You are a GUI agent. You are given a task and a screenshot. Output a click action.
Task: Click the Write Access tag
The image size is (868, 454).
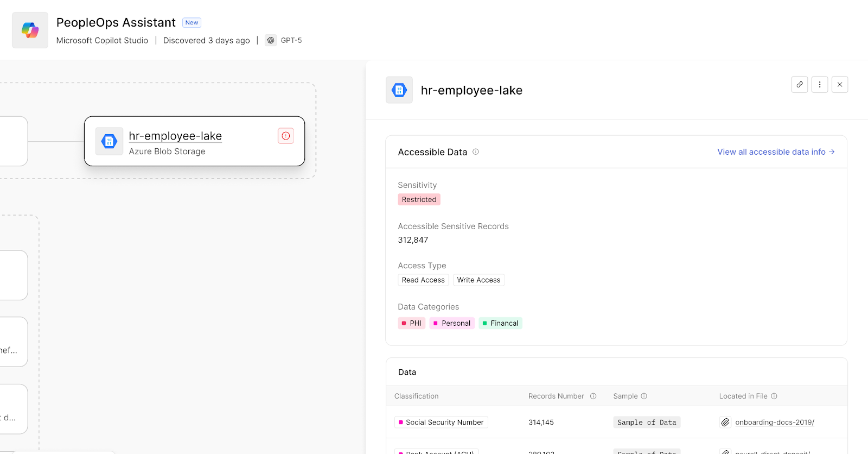[x=478, y=280]
